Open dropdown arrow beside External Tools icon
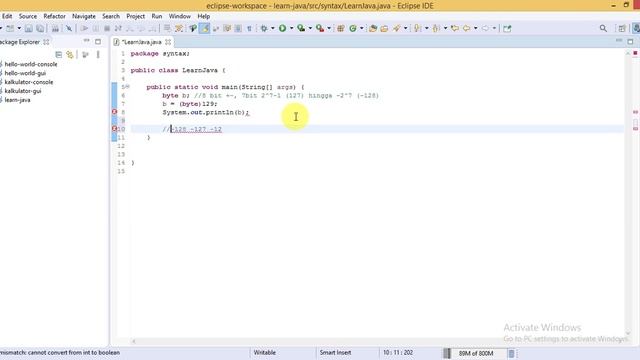 329,28
